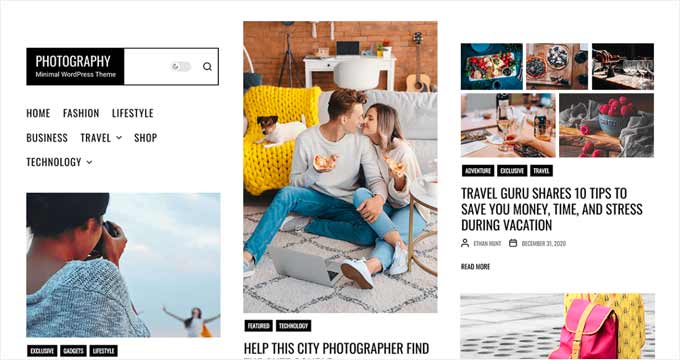The image size is (680, 360).
Task: Select the Technology tag under couple photo
Action: [293, 326]
